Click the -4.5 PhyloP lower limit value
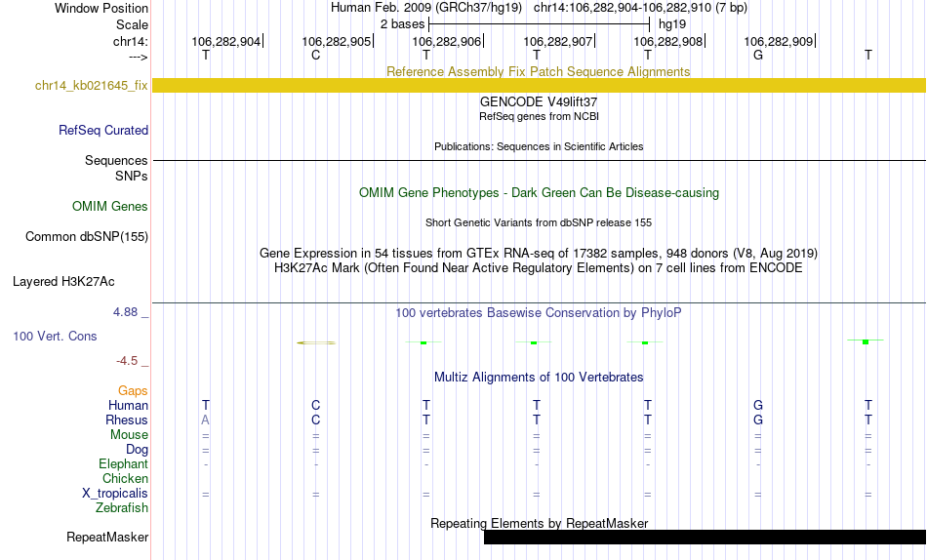Viewport: 927px width, 560px height. pos(127,361)
